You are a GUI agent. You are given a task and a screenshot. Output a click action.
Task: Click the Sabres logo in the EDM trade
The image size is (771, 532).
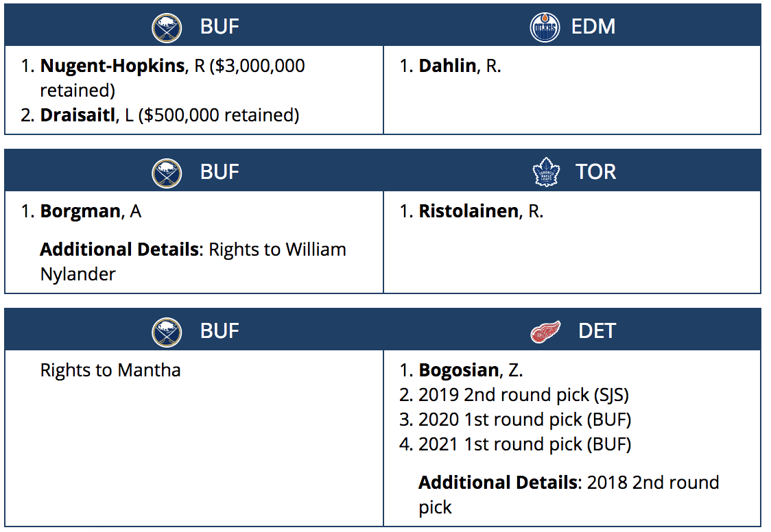tap(167, 28)
